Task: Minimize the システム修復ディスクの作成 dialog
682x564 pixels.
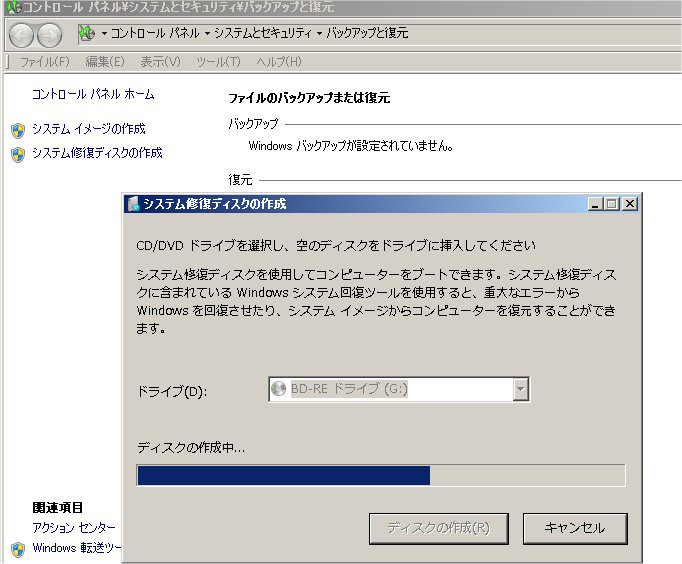Action: tap(595, 204)
